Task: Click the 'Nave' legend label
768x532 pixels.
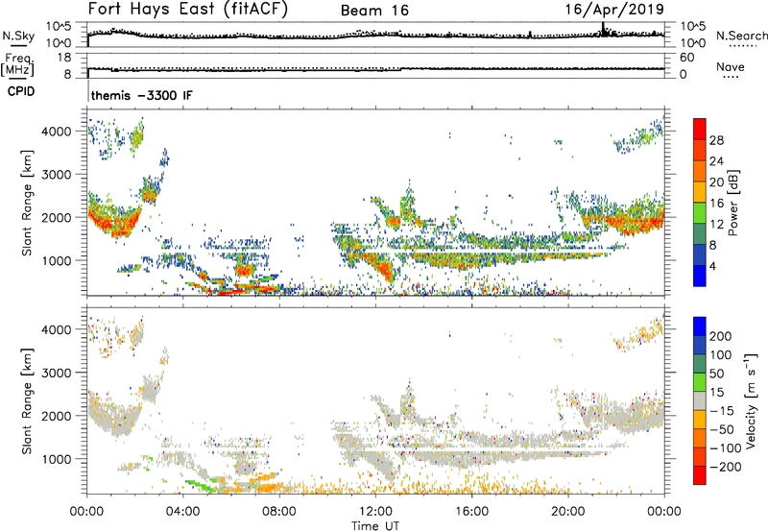Action: pos(731,66)
